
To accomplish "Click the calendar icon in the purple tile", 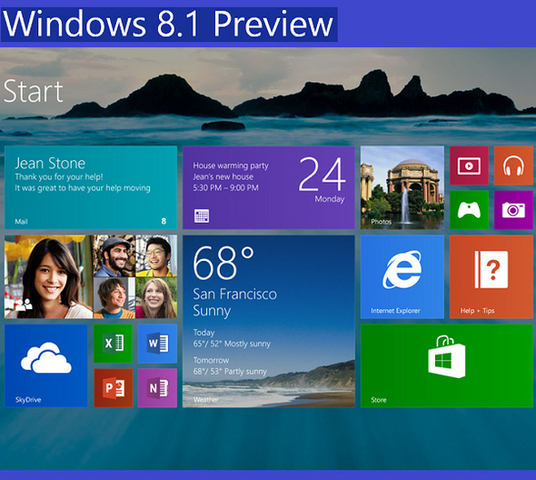I will [202, 216].
